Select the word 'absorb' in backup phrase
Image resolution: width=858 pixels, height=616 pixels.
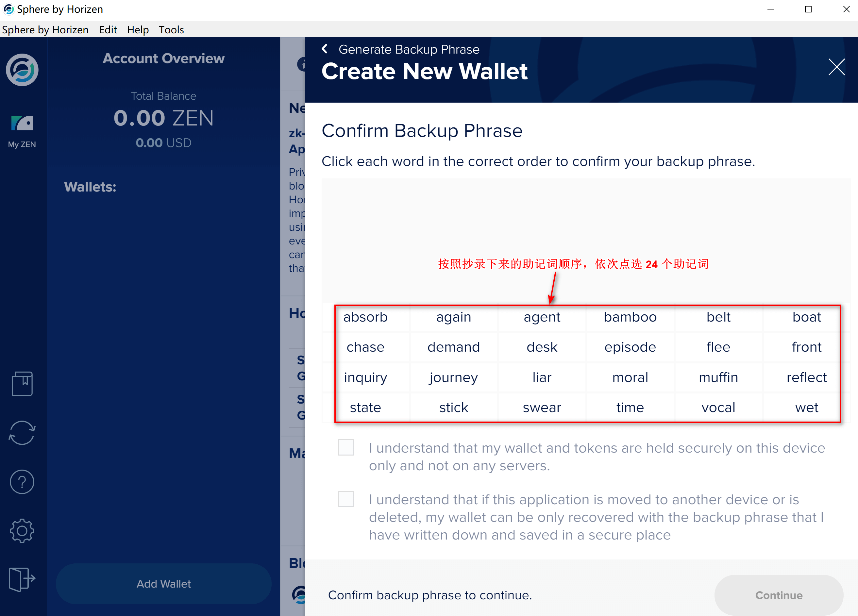click(366, 317)
